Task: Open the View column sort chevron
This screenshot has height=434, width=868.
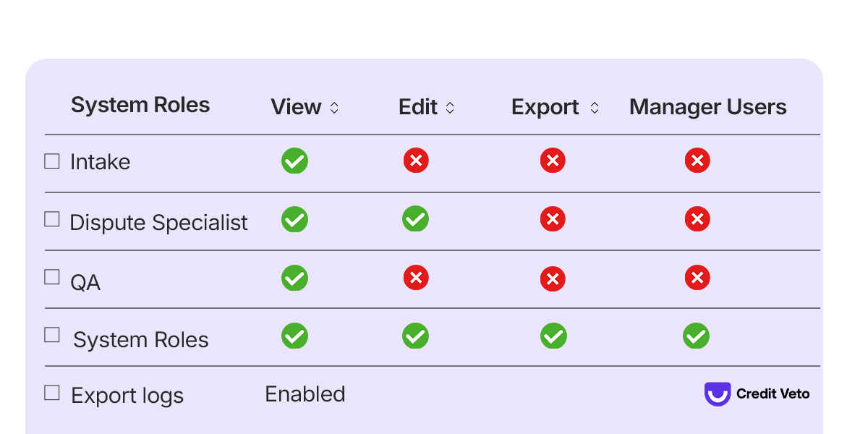Action: 334,107
